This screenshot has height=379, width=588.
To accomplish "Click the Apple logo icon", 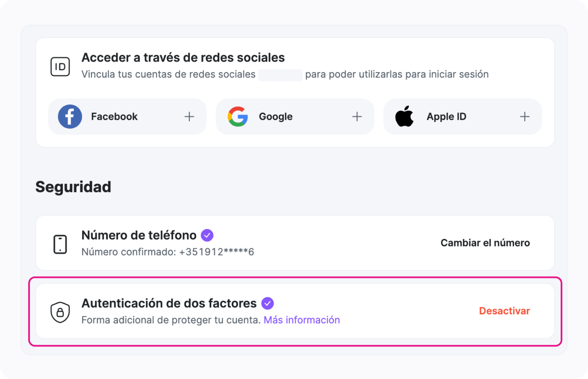I will pos(404,116).
